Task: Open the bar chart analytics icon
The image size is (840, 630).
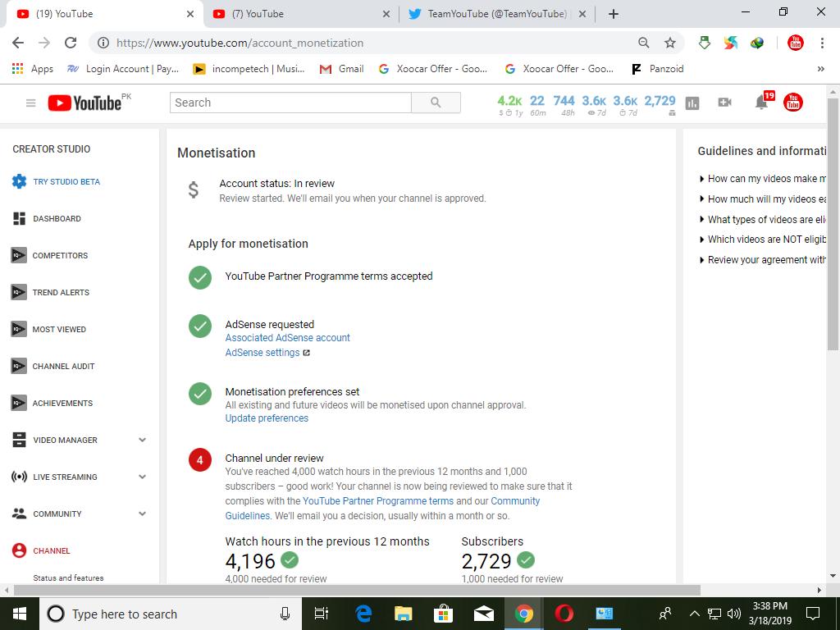Action: [x=692, y=103]
